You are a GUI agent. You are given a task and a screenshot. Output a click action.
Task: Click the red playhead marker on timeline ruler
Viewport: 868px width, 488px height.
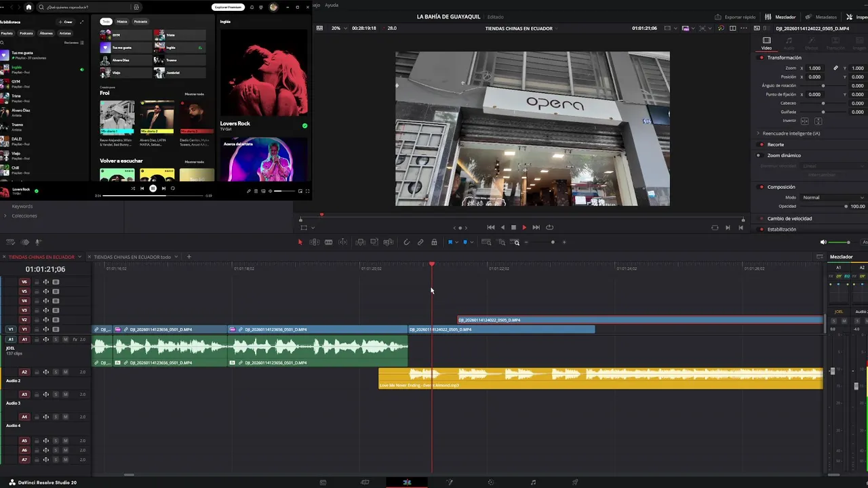[x=432, y=264]
